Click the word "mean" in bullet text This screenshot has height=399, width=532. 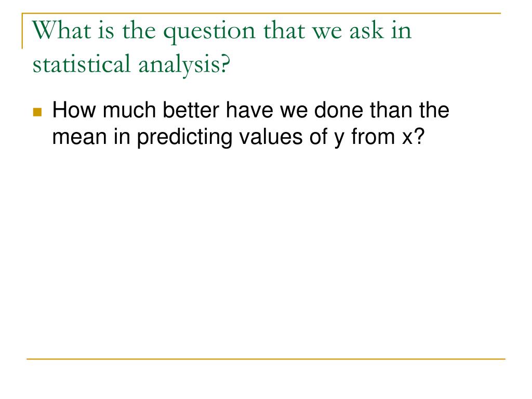[79, 137]
